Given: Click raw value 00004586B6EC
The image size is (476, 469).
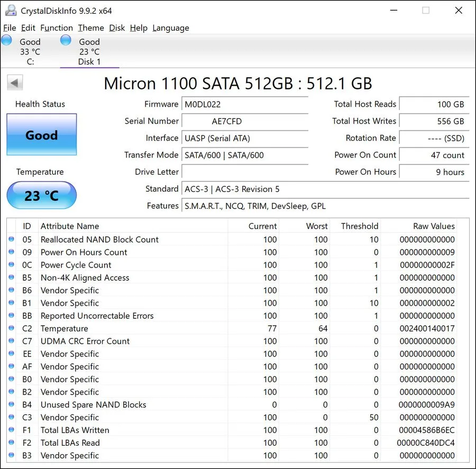Looking at the screenshot, I should pos(427,430).
